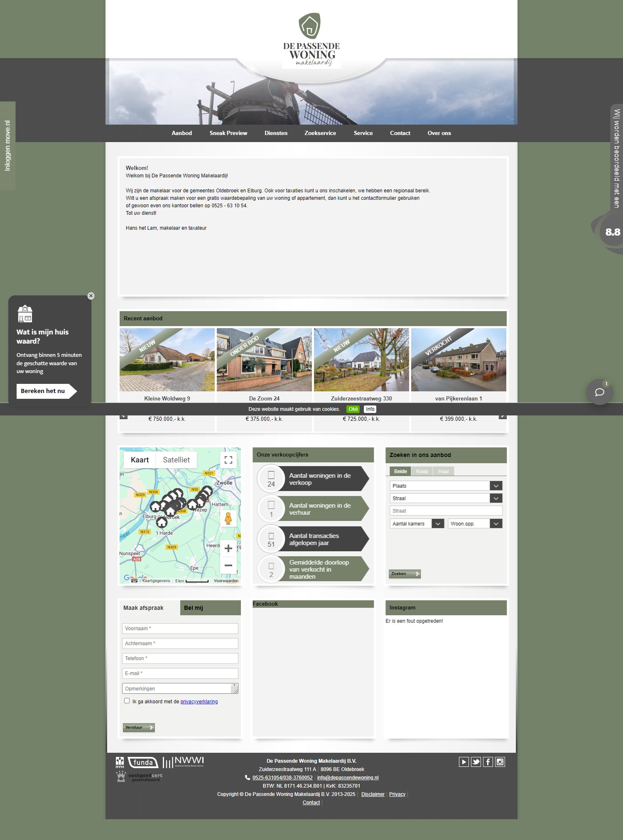
Task: Switch to the Koop search tab
Action: (x=422, y=471)
